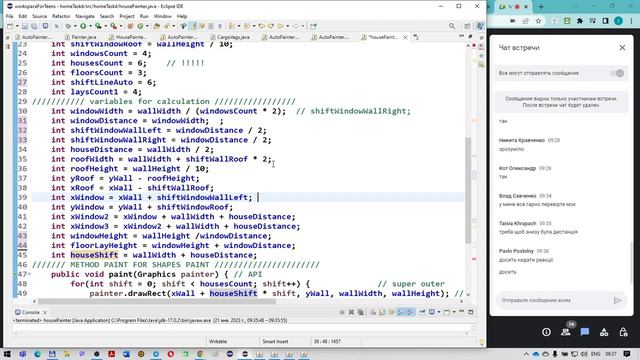Click the Console Remove All Terminated icon
This screenshot has width=640, height=360.
360,312
